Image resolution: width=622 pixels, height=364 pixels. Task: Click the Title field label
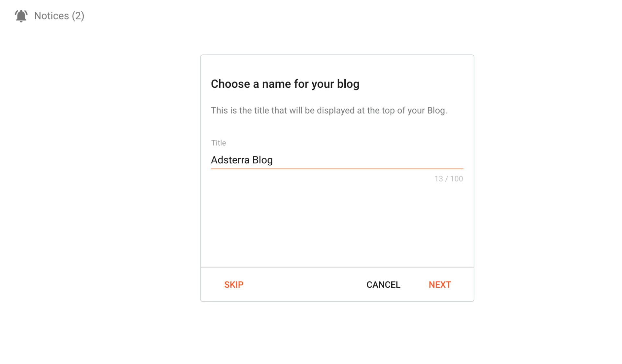[x=218, y=143]
